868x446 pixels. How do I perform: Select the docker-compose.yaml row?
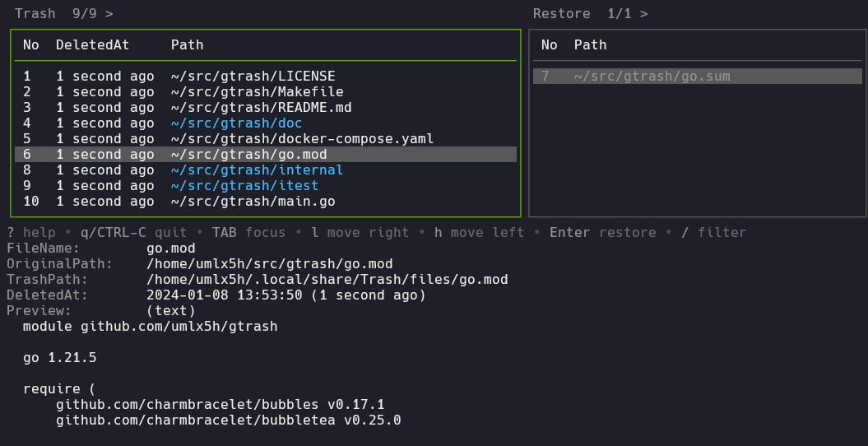click(x=302, y=138)
